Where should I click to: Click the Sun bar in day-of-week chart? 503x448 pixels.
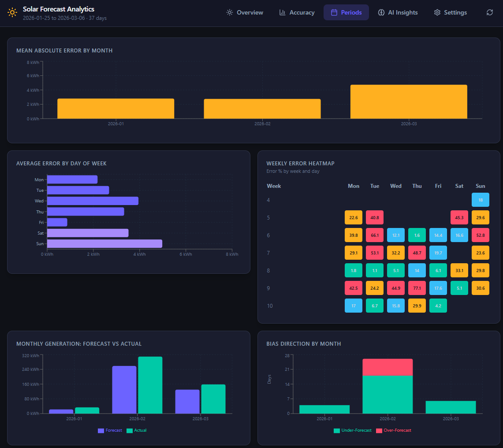[104, 243]
